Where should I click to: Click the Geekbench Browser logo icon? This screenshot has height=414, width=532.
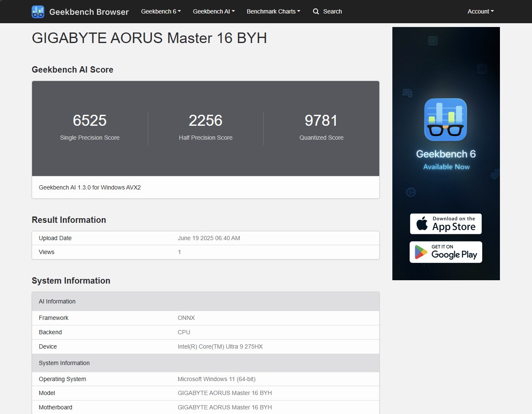click(x=38, y=12)
